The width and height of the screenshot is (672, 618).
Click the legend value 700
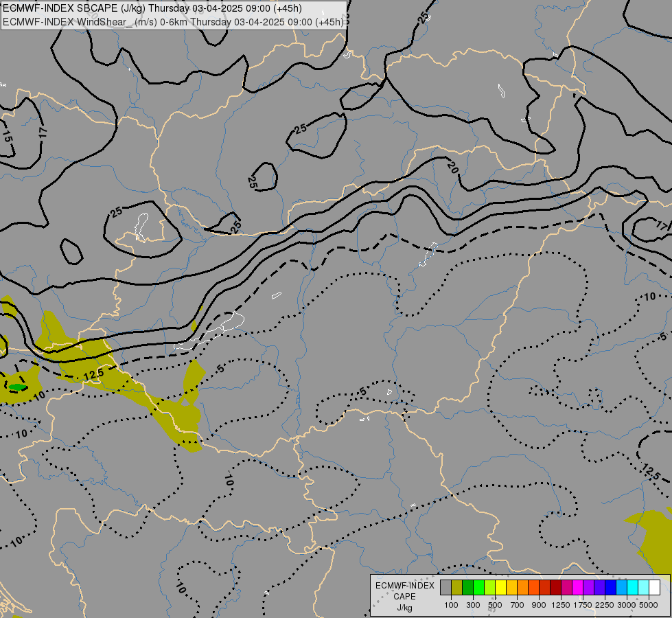(518, 605)
